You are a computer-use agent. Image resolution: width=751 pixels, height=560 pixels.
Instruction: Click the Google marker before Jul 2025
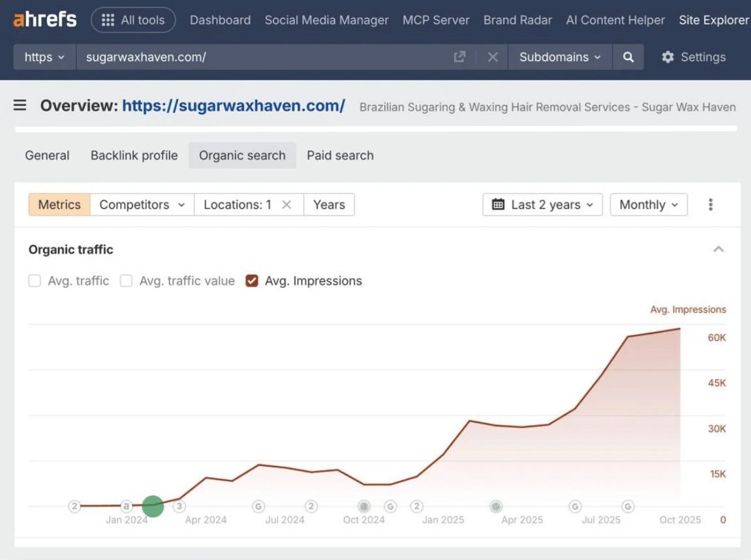point(575,506)
